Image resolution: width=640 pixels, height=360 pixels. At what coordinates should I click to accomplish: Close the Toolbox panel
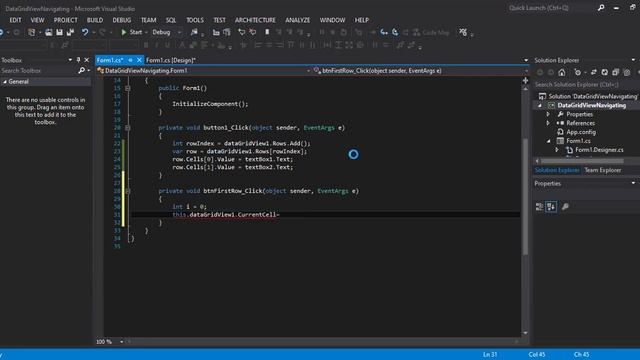(87, 60)
